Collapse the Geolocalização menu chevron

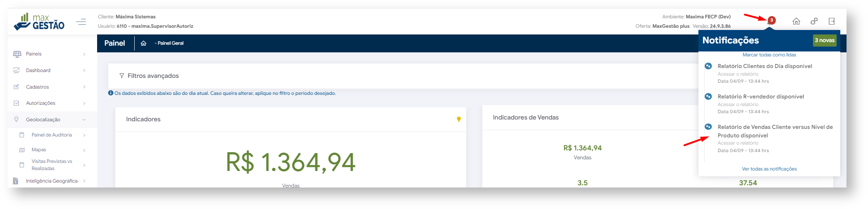point(84,120)
